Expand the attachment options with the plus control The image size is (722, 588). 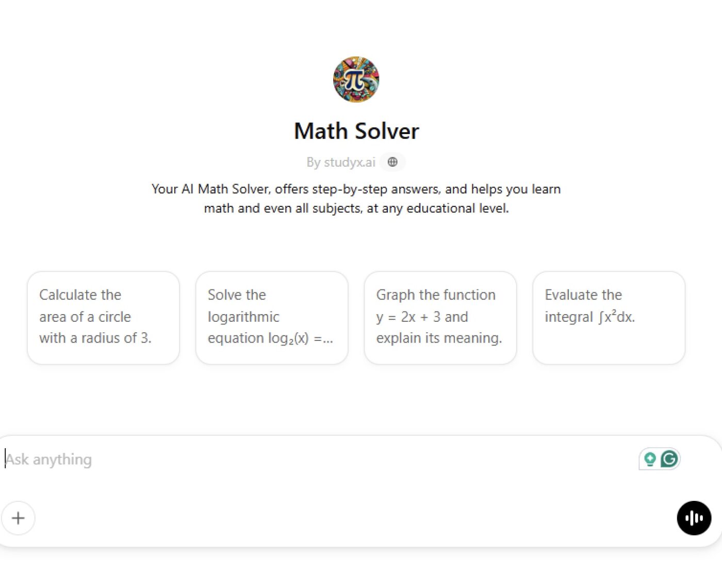point(18,518)
